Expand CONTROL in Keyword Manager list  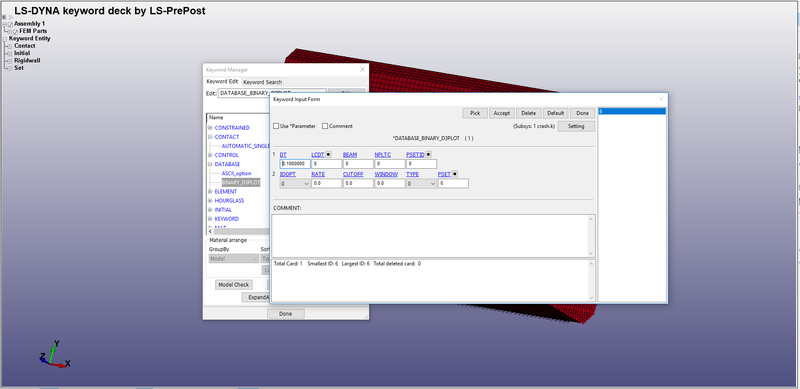click(x=210, y=155)
